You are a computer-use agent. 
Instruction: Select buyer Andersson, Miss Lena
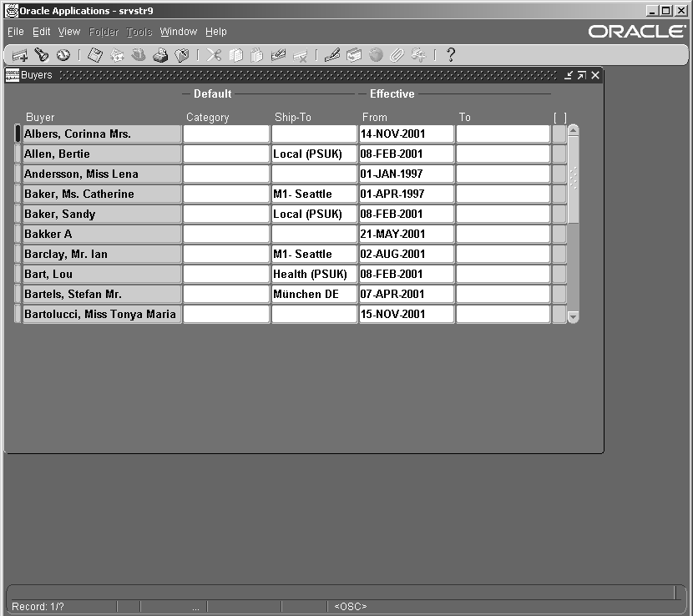coord(102,174)
